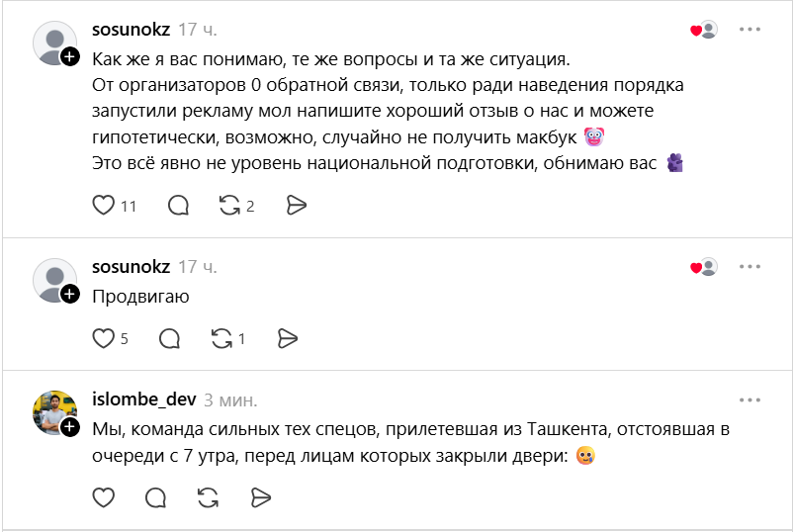Viewport: 794px width, 532px height.
Task: Reply to the islombe_dev comment
Action: [155, 497]
